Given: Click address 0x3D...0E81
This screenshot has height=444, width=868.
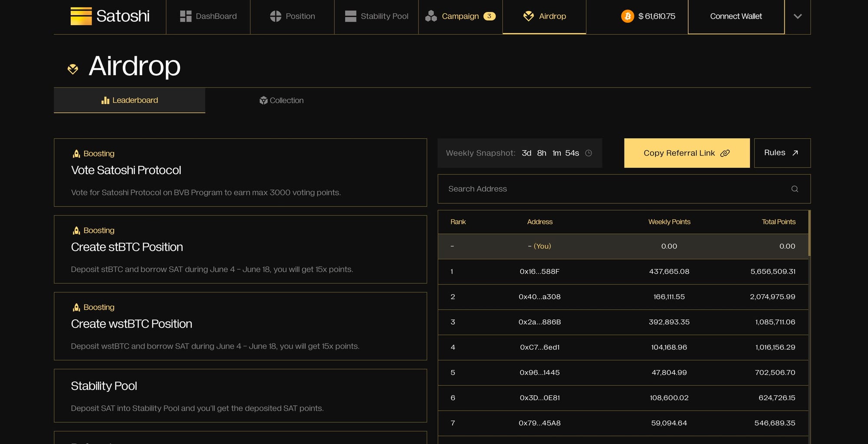Looking at the screenshot, I should (539, 398).
